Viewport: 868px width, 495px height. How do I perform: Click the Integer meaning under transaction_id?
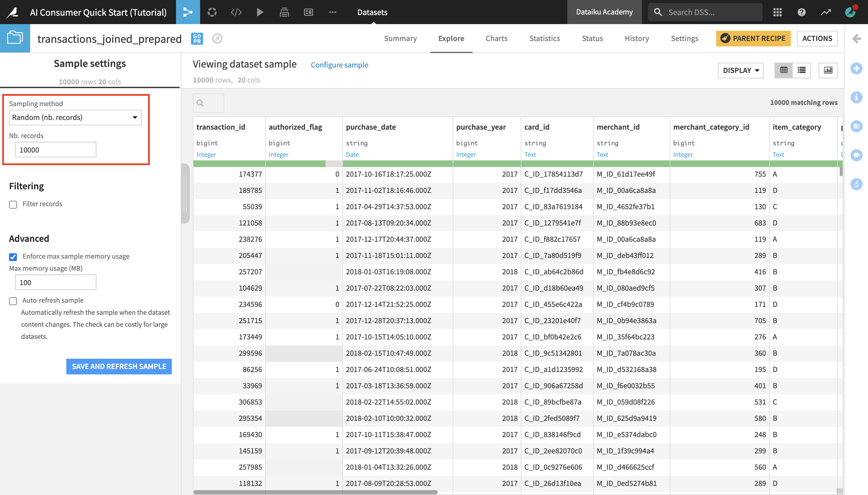click(x=206, y=154)
